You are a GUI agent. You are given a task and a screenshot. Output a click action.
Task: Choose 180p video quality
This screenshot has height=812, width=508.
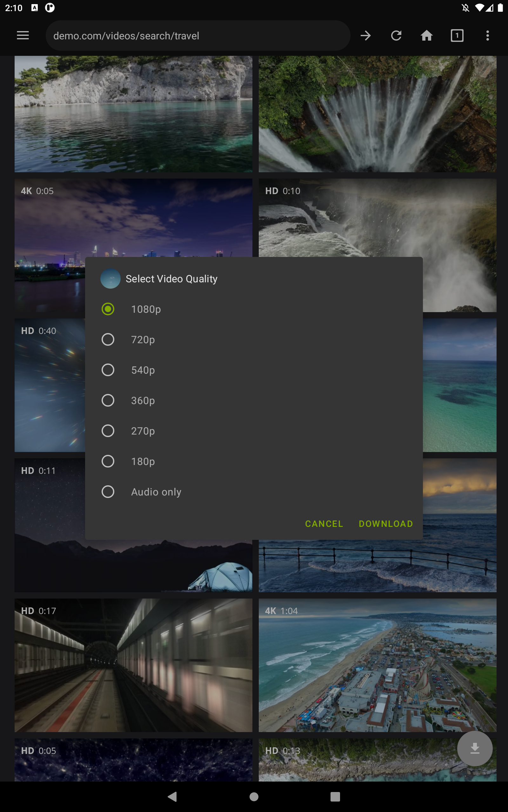pos(254,461)
